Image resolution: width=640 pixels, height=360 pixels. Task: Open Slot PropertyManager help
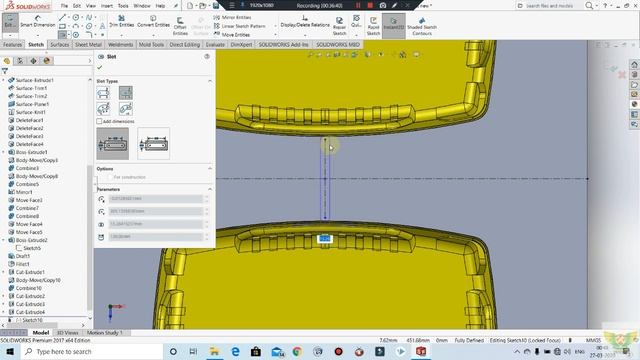[207, 56]
